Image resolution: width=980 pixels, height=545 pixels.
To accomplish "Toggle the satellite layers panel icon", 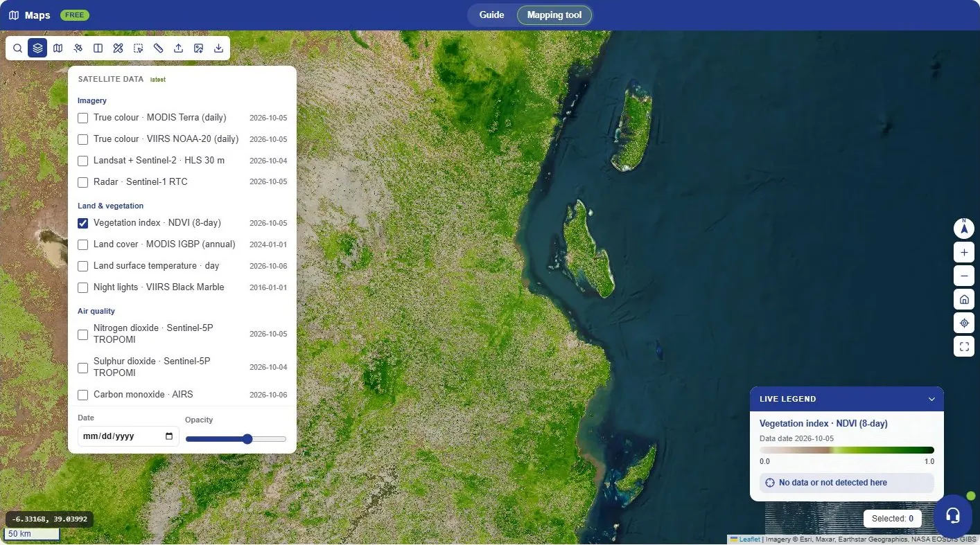I will [37, 48].
